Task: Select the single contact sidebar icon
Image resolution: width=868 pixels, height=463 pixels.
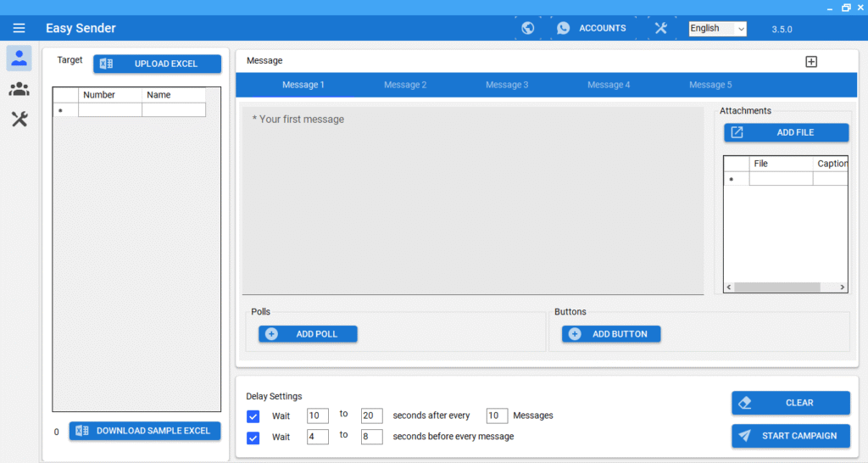Action: tap(19, 59)
